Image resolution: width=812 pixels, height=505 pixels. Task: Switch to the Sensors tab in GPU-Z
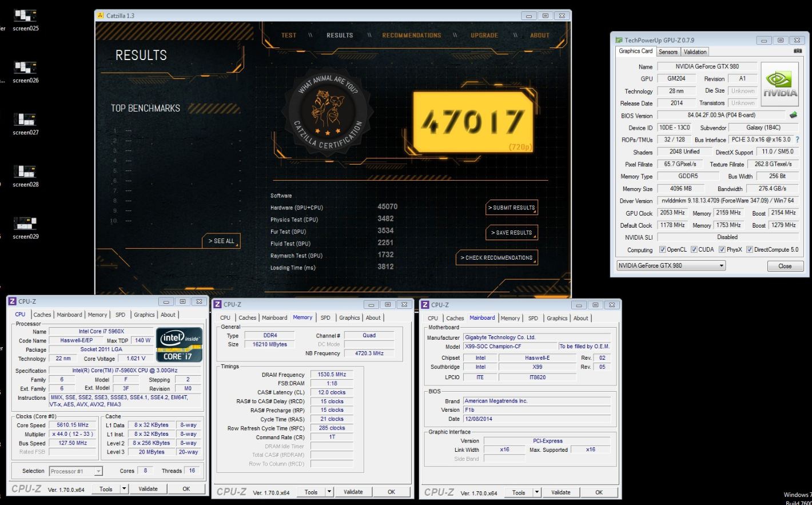point(668,51)
